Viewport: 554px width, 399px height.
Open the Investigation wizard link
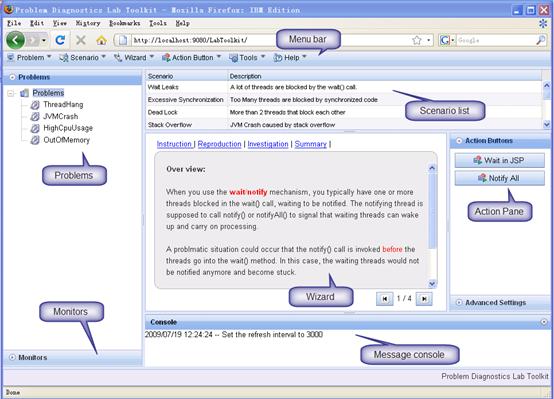click(x=268, y=144)
